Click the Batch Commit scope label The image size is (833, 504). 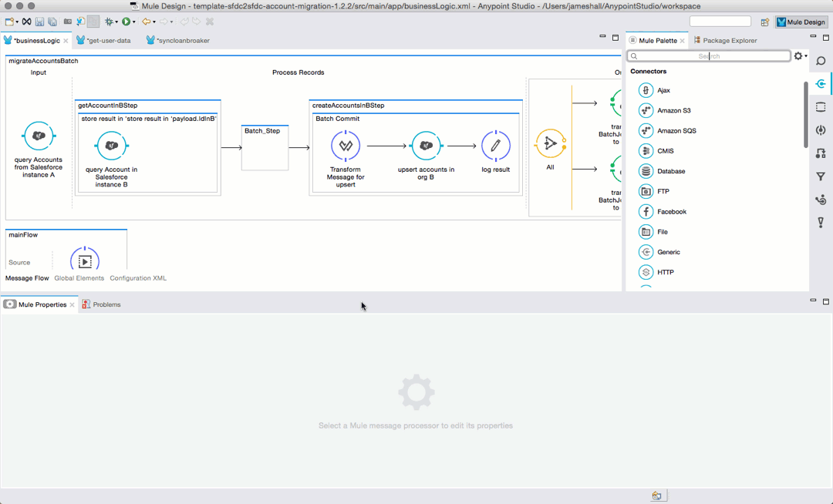(338, 119)
